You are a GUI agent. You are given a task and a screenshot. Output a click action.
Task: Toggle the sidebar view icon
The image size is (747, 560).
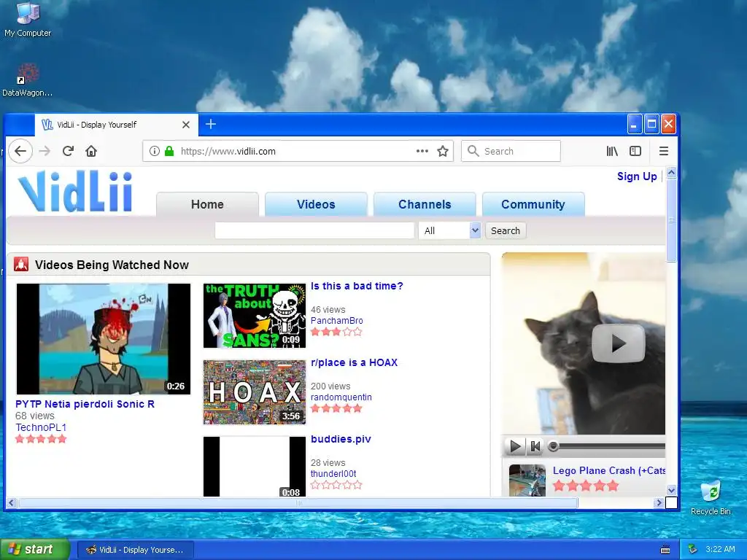[635, 151]
